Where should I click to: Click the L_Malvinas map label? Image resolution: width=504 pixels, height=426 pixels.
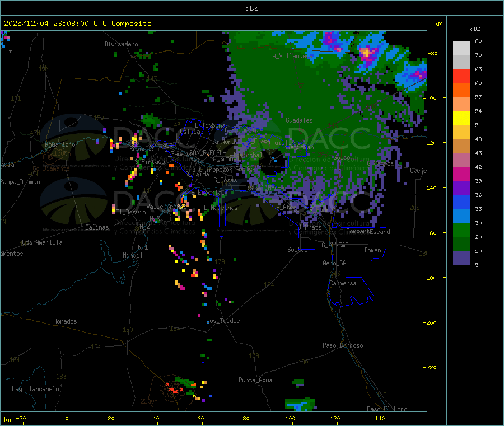tap(221, 208)
